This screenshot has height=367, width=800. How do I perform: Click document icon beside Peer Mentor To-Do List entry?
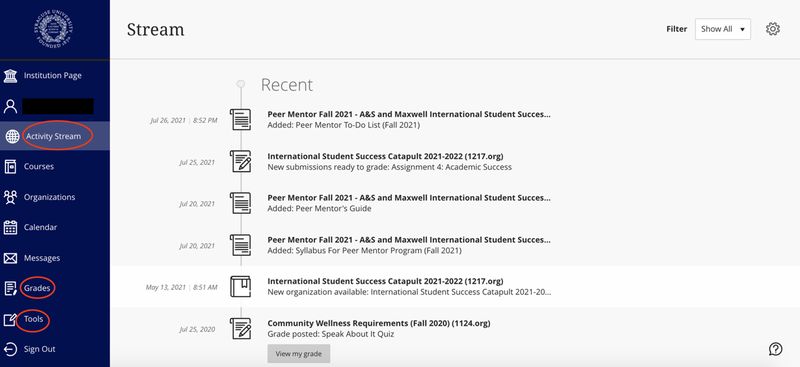[240, 119]
